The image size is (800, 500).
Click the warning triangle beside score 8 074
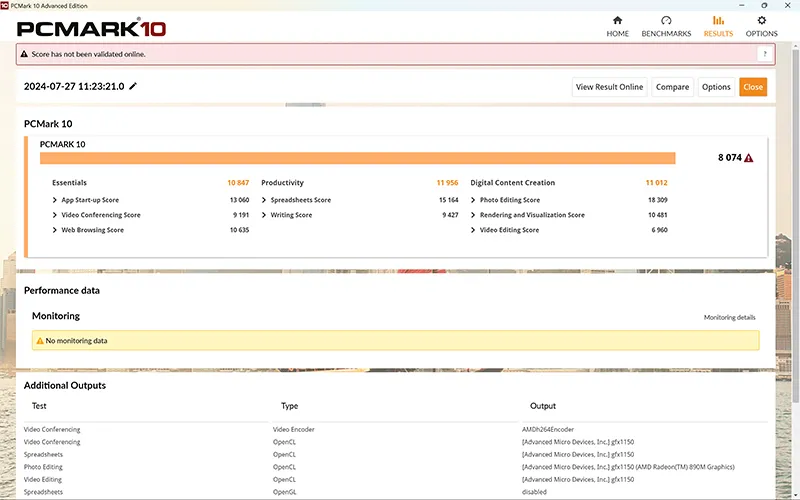click(748, 158)
